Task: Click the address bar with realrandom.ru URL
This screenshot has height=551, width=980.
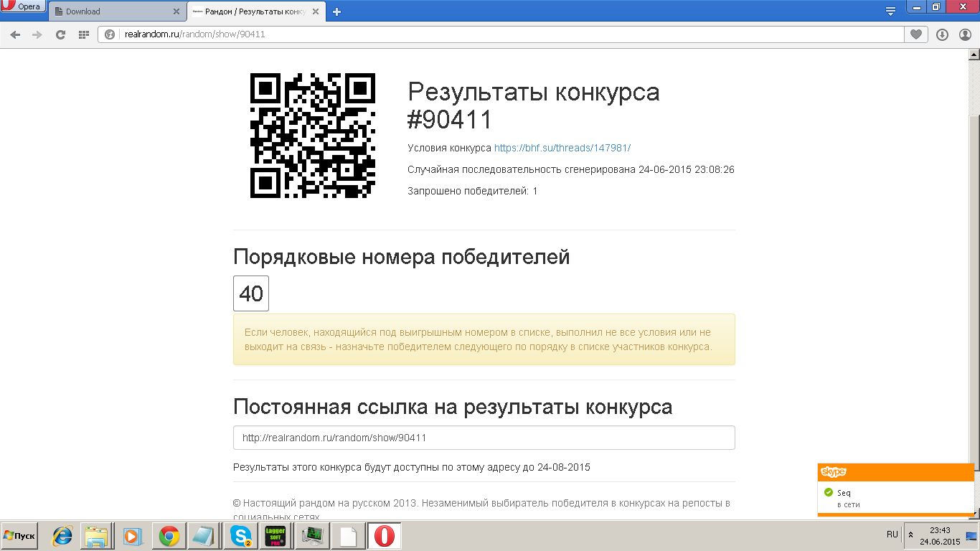Action: pyautogui.click(x=502, y=34)
